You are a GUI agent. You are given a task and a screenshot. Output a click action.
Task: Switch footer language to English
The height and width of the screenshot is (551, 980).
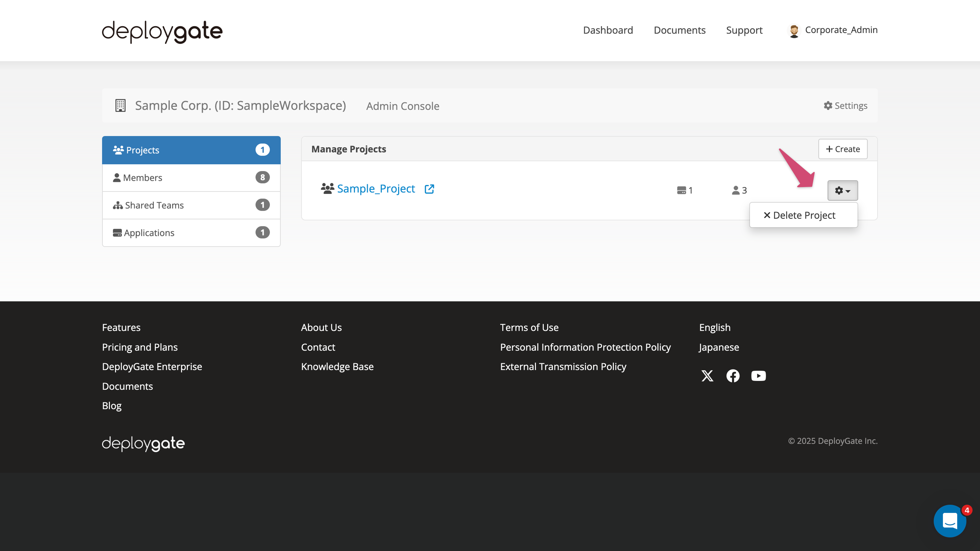click(714, 327)
